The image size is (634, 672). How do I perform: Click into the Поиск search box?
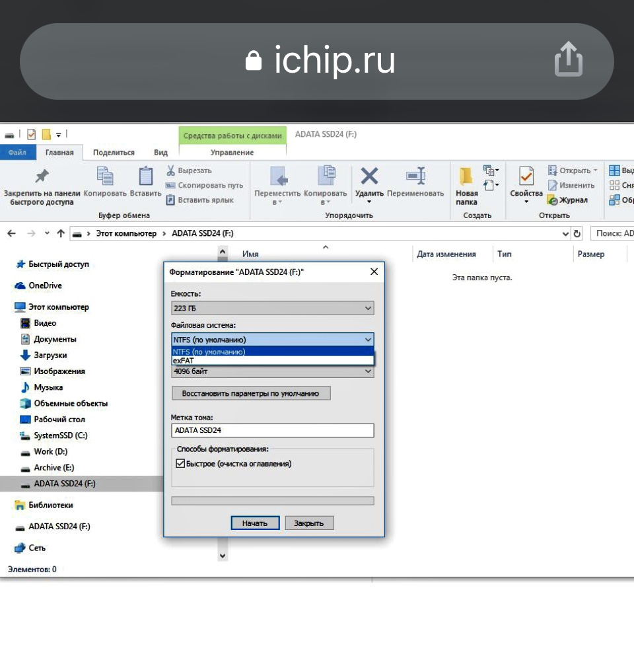pos(612,233)
